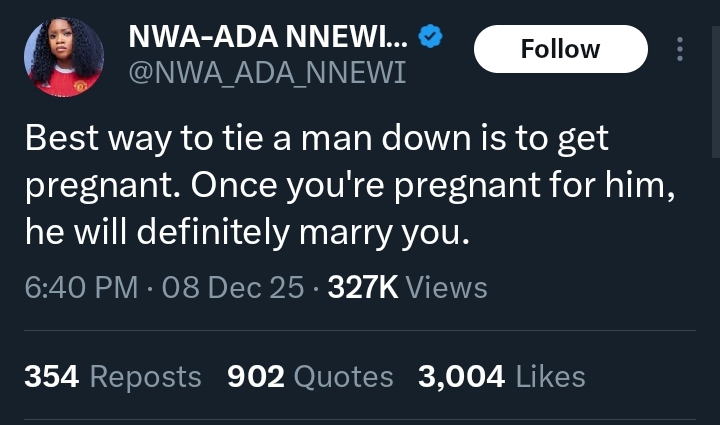Viewport: 720px width, 425px height.
Task: View the 327K view count number
Action: click(363, 288)
